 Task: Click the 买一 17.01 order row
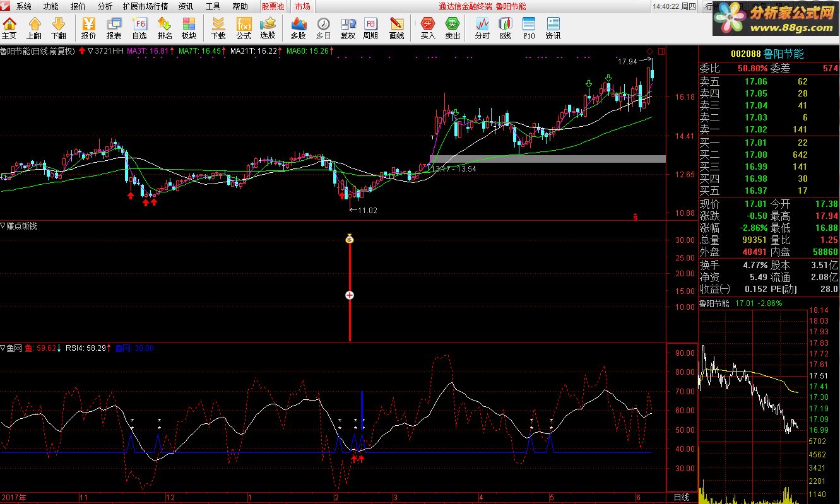[x=769, y=143]
